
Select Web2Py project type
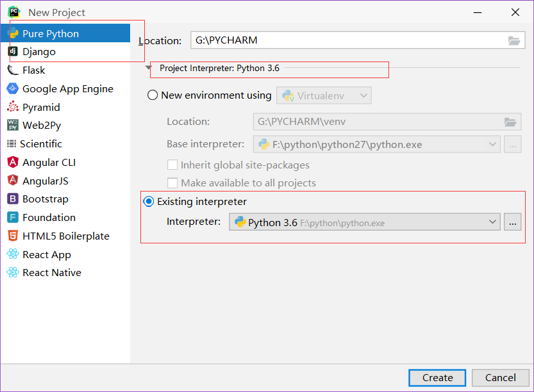[65, 126]
